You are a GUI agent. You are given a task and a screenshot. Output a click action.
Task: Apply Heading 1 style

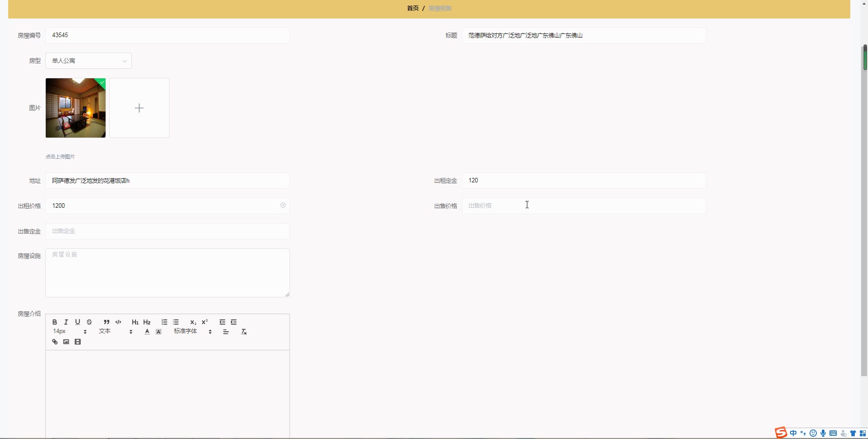[x=135, y=322]
